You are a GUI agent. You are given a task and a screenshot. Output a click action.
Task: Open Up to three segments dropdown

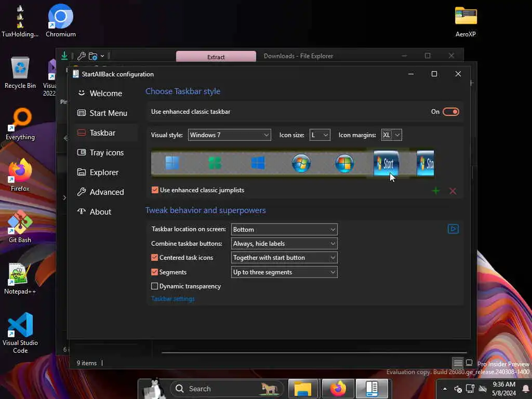pyautogui.click(x=284, y=272)
